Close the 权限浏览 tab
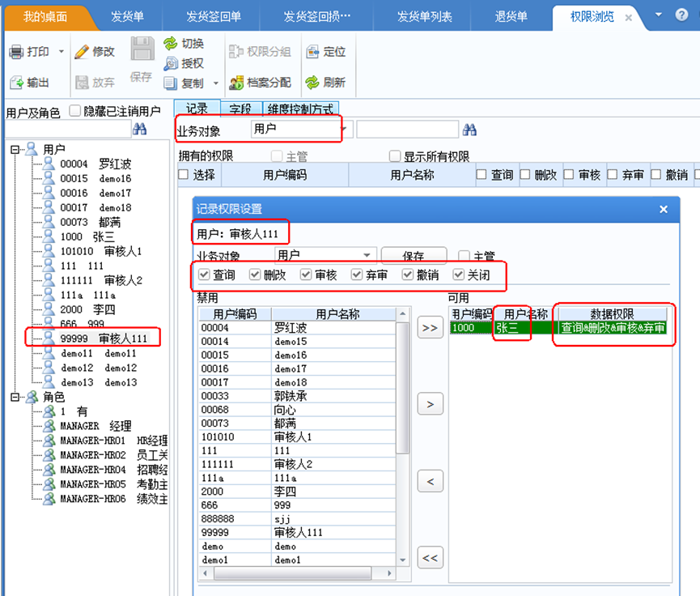The image size is (700, 596). (x=628, y=18)
